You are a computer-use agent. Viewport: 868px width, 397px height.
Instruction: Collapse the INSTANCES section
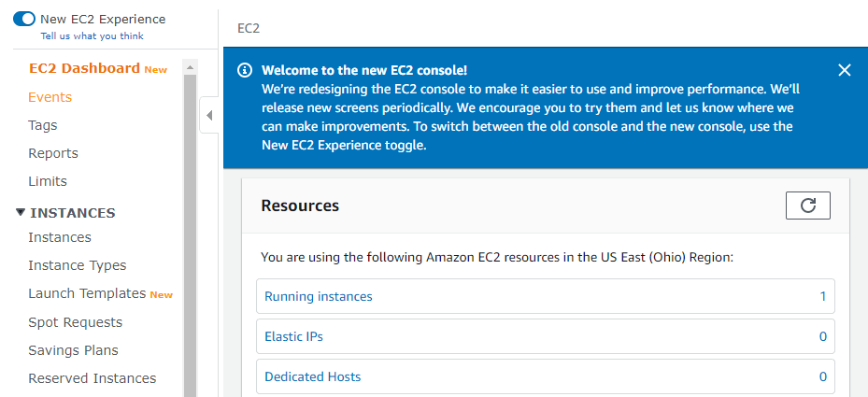[x=21, y=212]
